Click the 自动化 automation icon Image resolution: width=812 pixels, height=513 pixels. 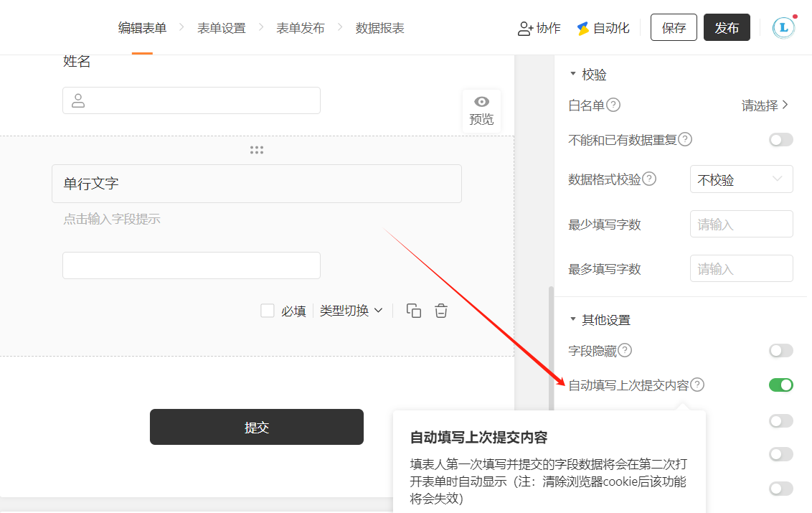click(x=583, y=29)
